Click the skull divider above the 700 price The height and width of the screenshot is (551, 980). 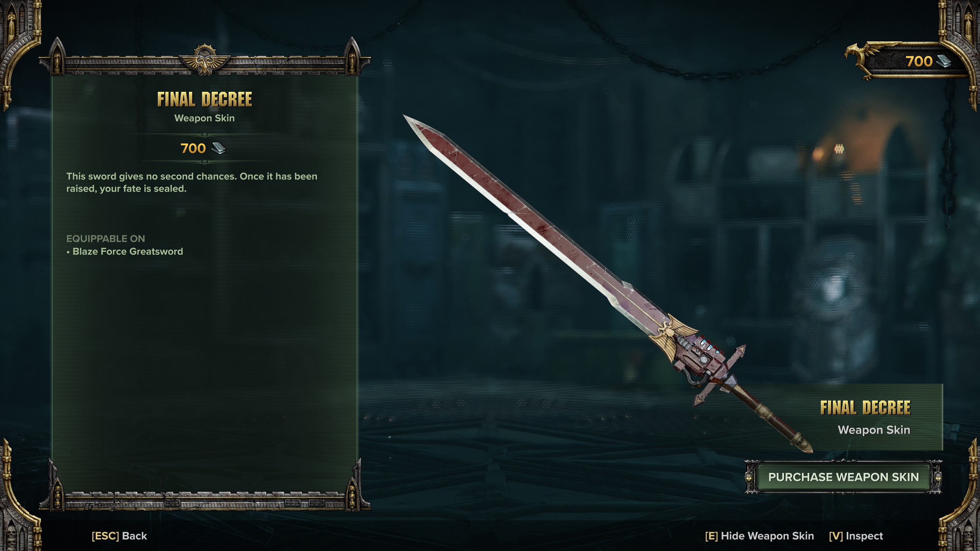204,135
